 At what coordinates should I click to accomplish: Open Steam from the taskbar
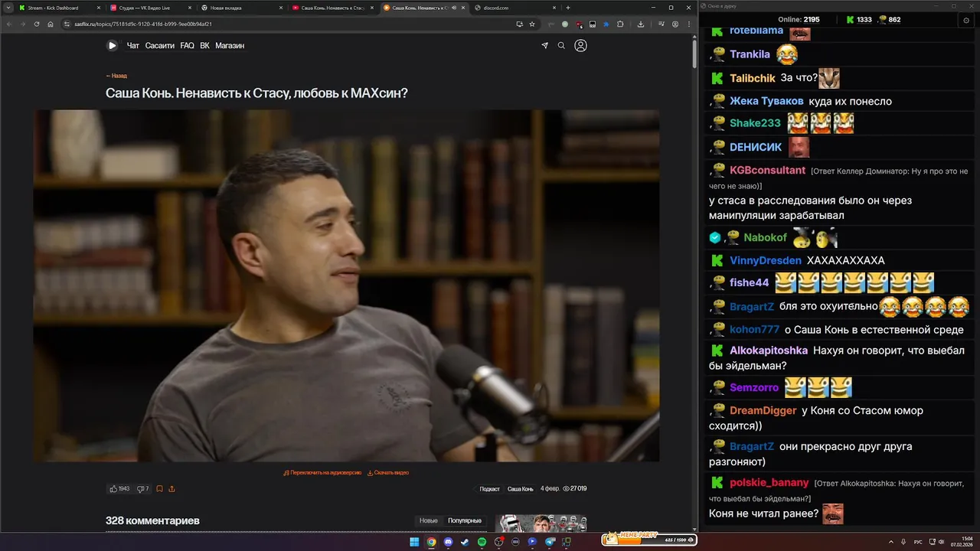coord(465,542)
